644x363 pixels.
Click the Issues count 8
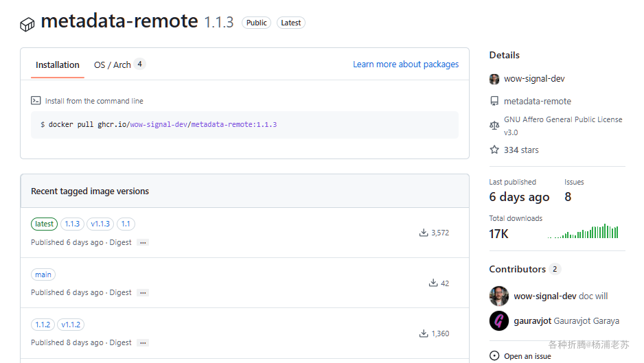coord(568,197)
